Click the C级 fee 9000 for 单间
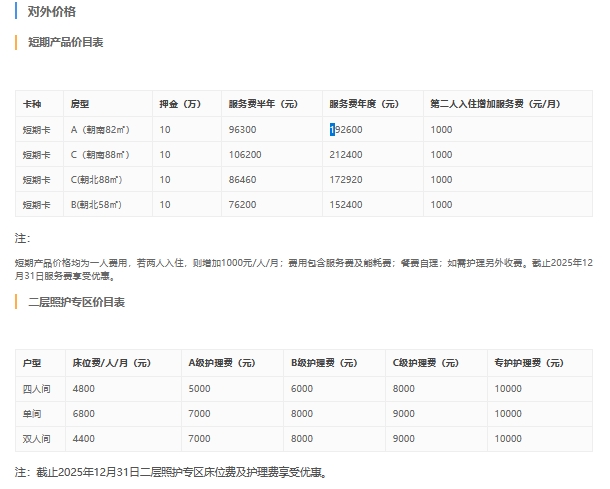The width and height of the screenshot is (610, 489). coord(403,414)
